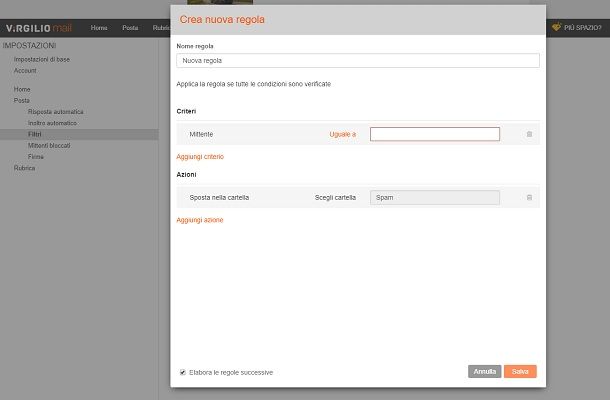Screen dimensions: 610x400
Task: Click the Crea nuova regola dialog title
Action: tap(222, 19)
